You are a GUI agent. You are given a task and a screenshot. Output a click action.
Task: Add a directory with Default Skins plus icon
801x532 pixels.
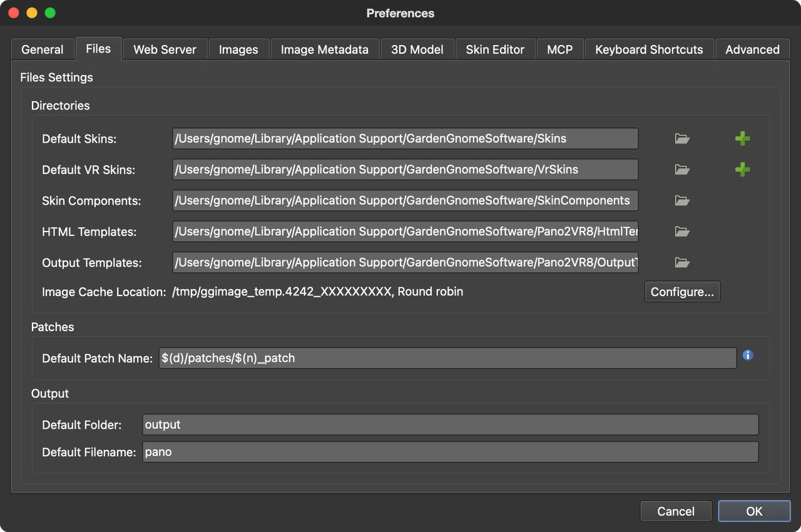pos(743,139)
